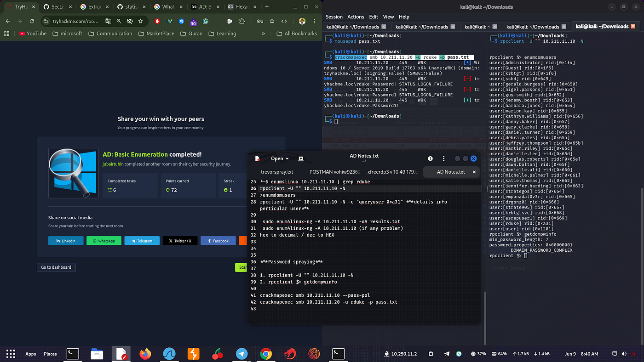This screenshot has width=644, height=362.
Task: Open the taskbar Places menu
Action: [x=51, y=354]
